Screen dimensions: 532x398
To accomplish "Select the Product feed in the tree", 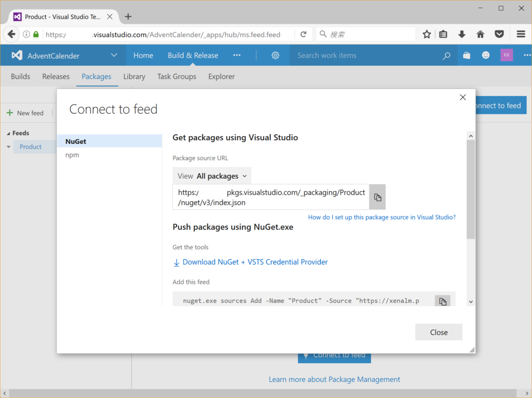I will (x=31, y=147).
